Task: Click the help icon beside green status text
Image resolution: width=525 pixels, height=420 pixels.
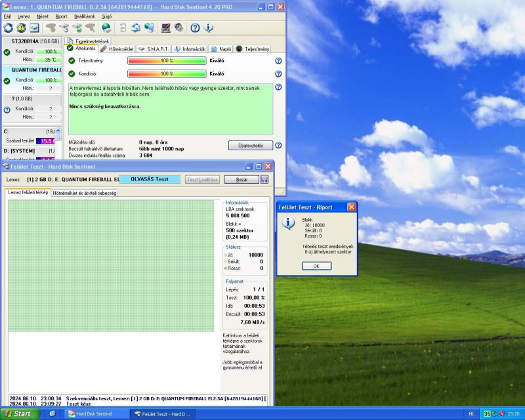Action: coord(278,87)
